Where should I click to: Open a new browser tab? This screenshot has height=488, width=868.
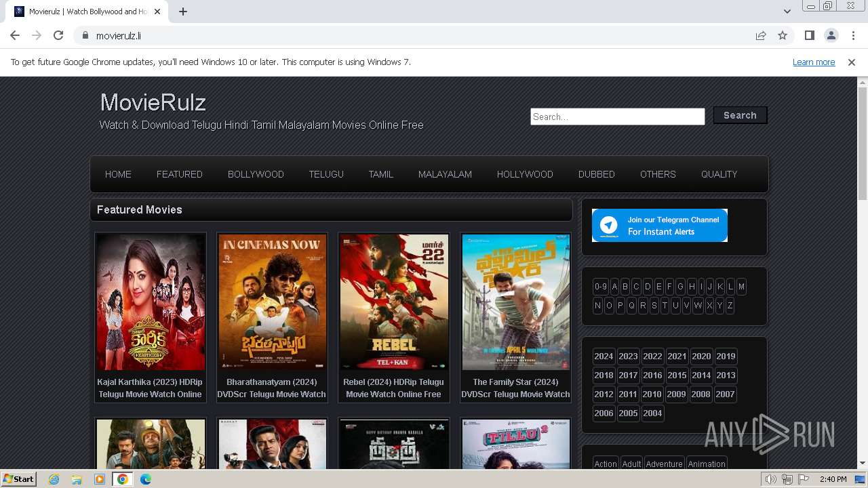point(183,12)
